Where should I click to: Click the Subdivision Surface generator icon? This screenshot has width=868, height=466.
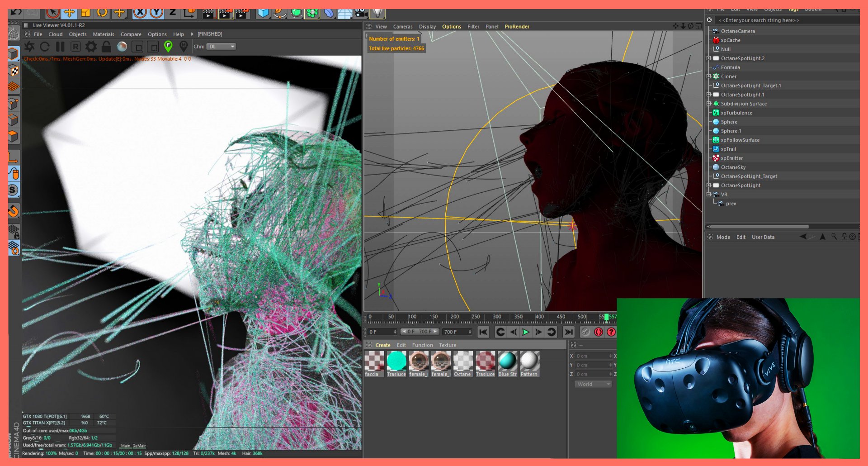(x=296, y=13)
